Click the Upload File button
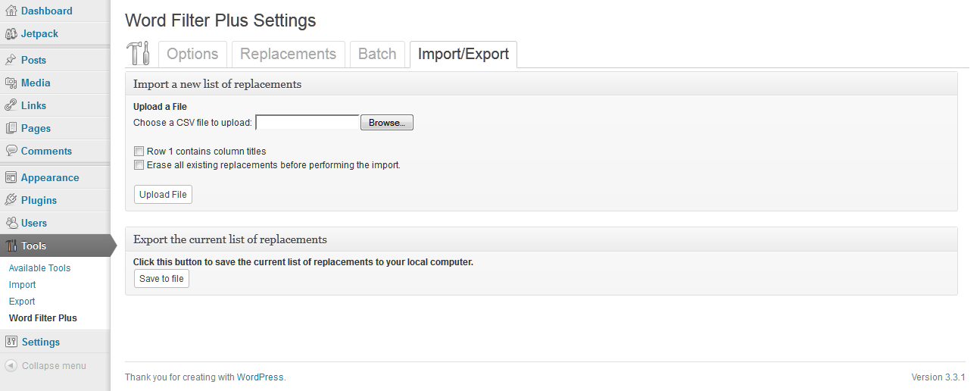Screen dimensions: 980x391 click(163, 195)
